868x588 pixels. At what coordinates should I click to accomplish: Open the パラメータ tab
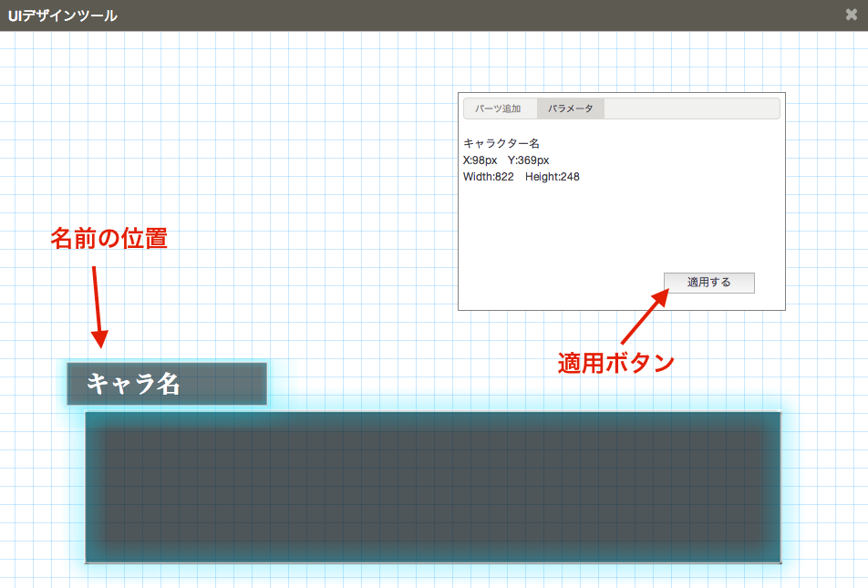click(x=570, y=108)
